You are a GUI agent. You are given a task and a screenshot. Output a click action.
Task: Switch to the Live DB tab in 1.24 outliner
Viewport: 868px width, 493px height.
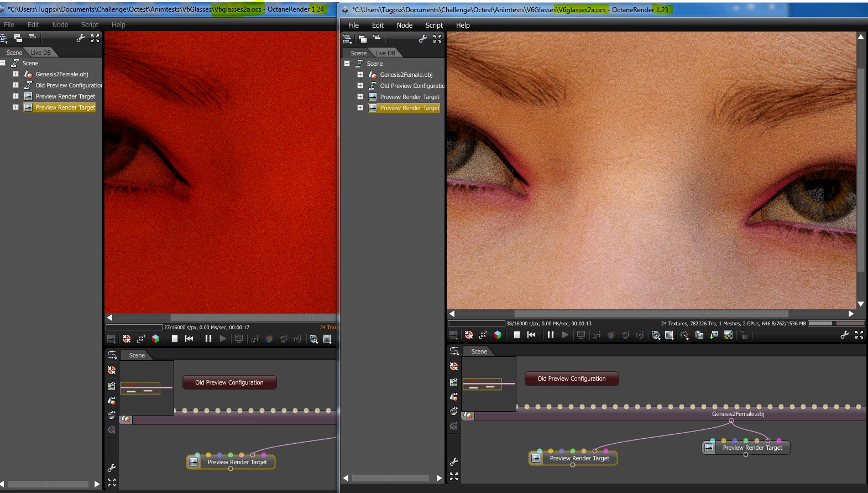point(41,53)
